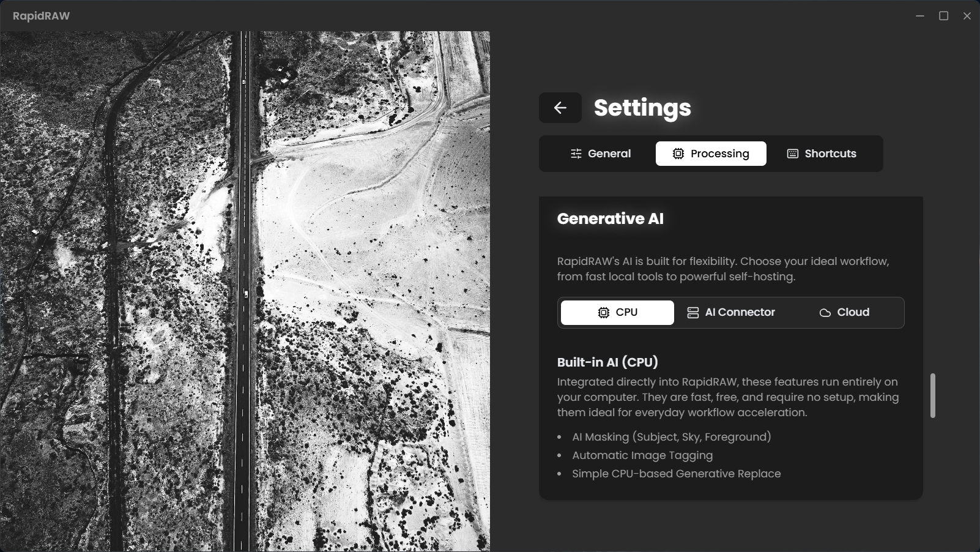Click the Built-in AI (CPU) heading

point(607,362)
